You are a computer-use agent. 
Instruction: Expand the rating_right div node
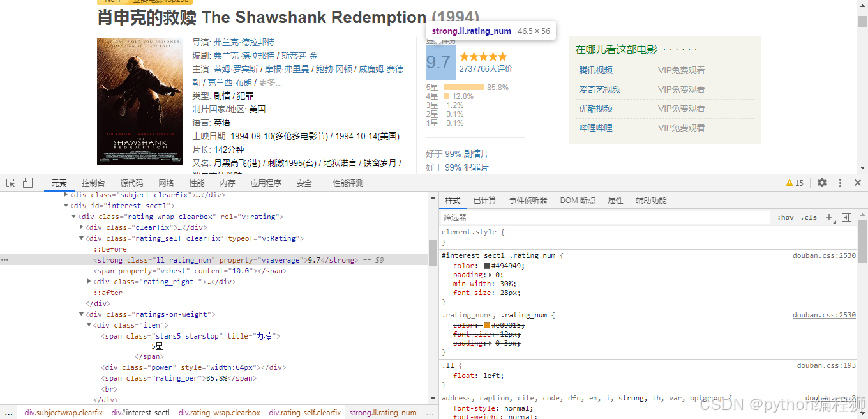click(x=89, y=282)
